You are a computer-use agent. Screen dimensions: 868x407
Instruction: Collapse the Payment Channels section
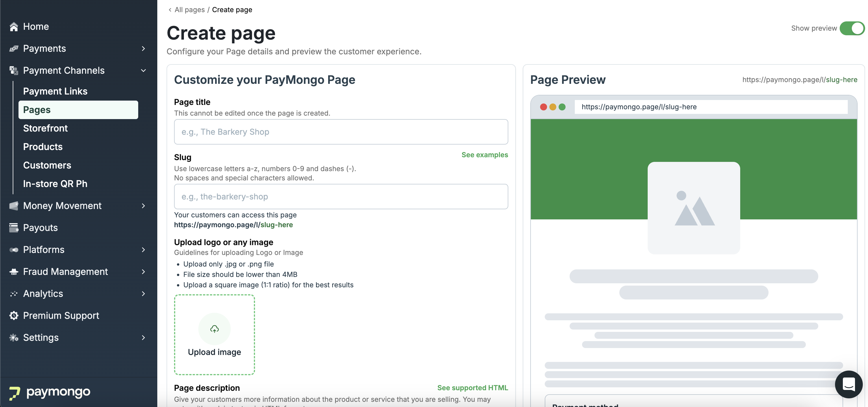[x=143, y=71]
